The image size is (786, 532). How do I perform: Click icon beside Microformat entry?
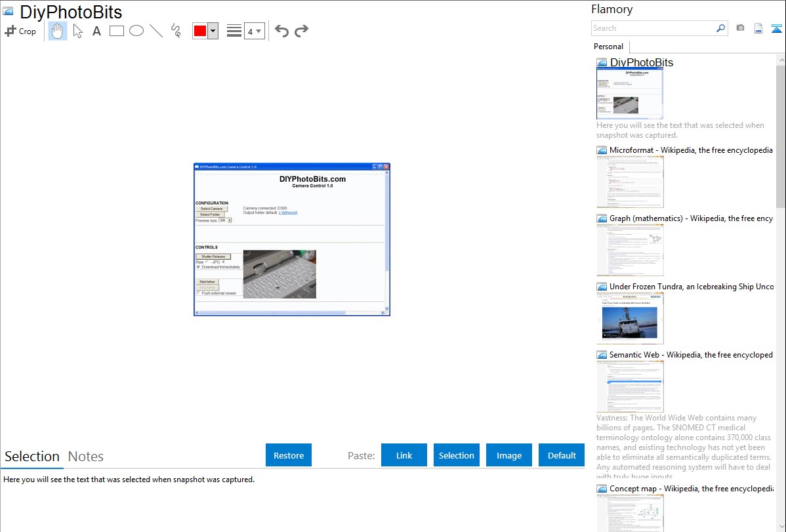click(x=602, y=150)
